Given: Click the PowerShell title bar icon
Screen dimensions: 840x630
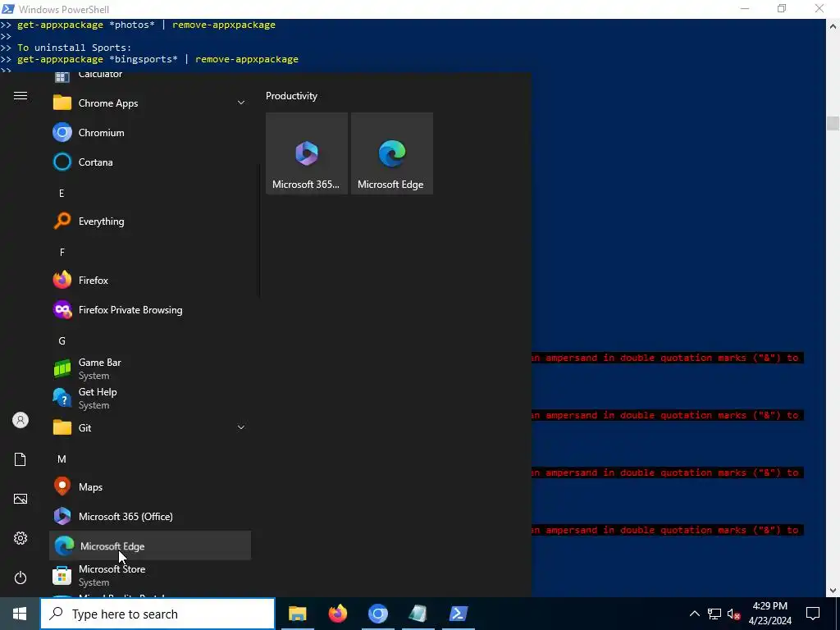Looking at the screenshot, I should 8,9.
